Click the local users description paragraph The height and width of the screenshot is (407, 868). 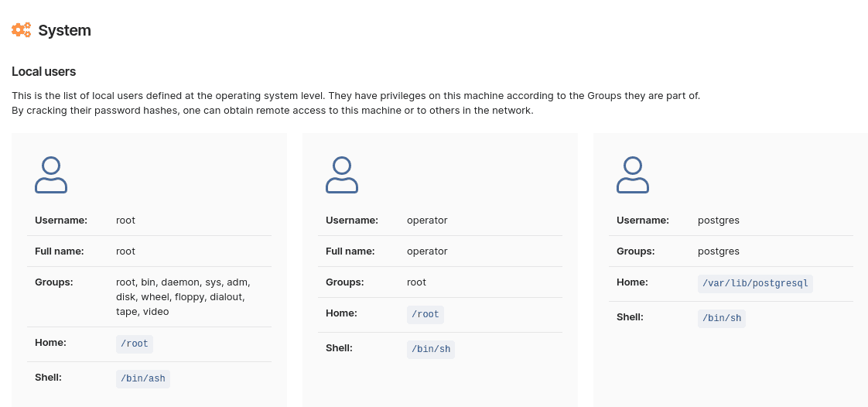355,103
